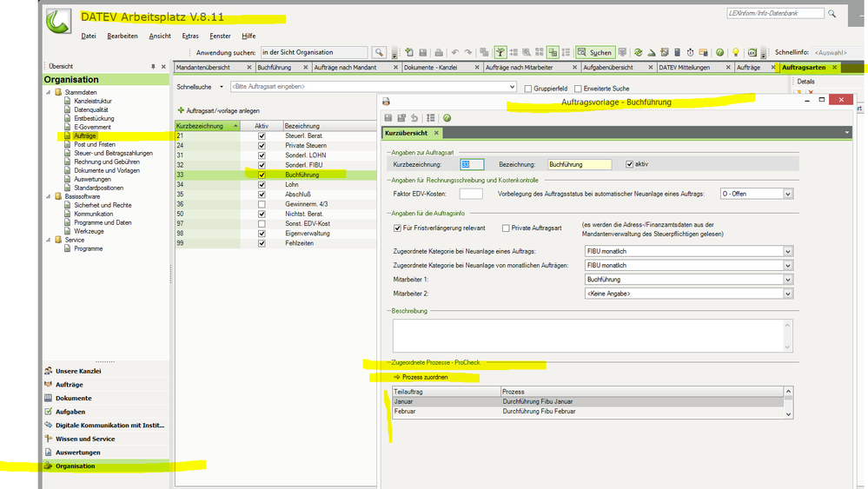868x489 pixels.
Task: Collapse the Stammdaten tree node
Action: click(48, 92)
